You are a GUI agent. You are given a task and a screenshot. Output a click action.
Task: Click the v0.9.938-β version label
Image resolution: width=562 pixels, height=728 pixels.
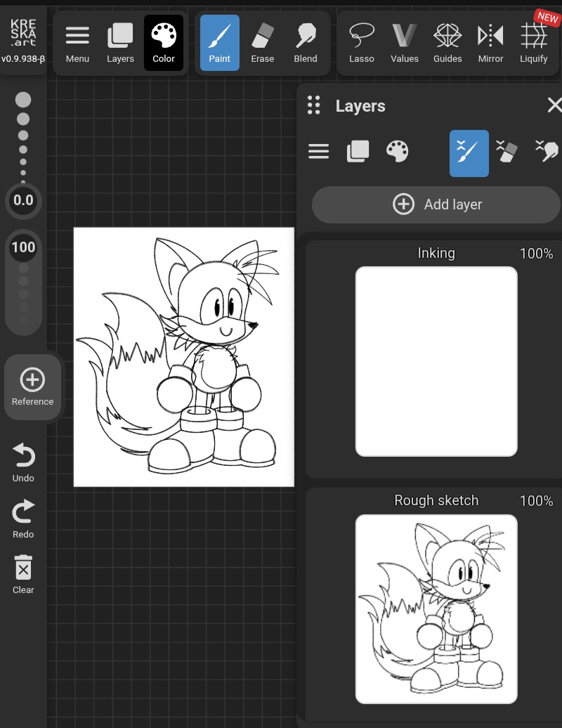23,59
